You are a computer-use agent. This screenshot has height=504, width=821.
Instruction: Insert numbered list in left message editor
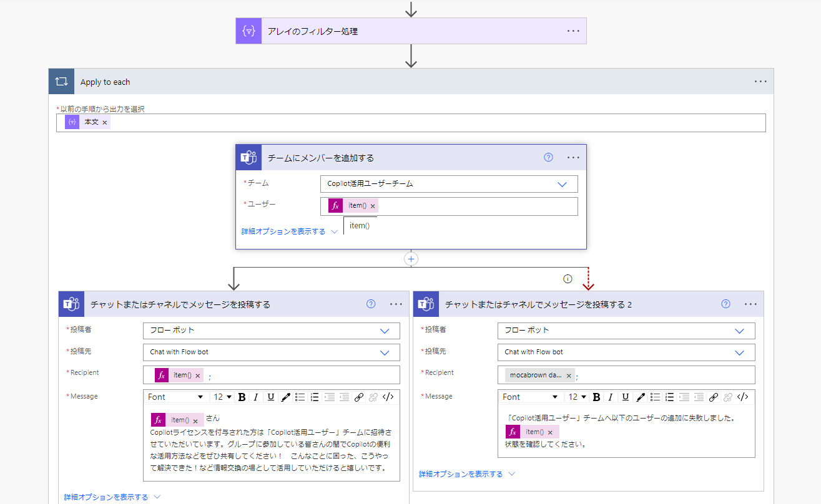click(x=315, y=397)
